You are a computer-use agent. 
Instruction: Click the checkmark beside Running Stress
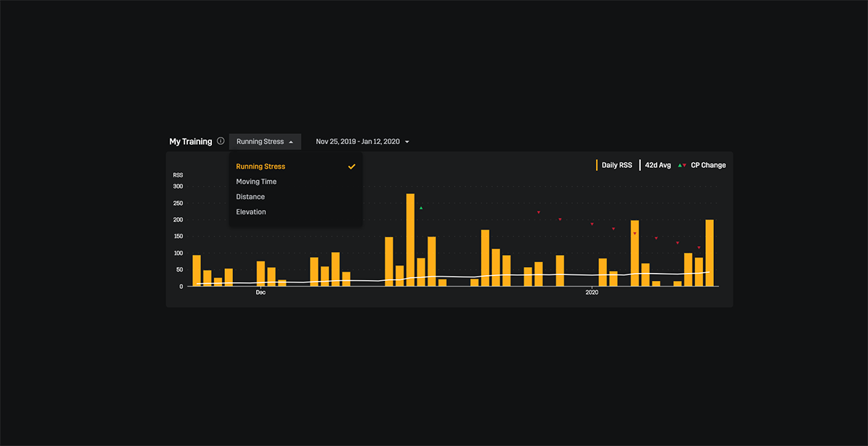(352, 167)
